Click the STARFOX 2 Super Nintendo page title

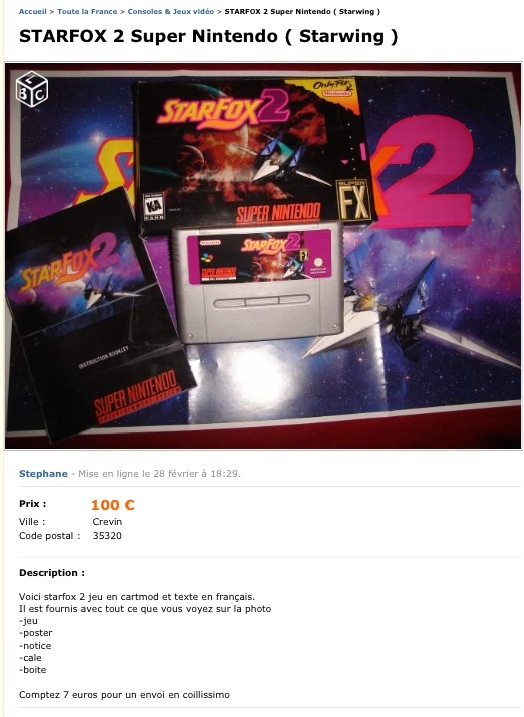tap(209, 36)
